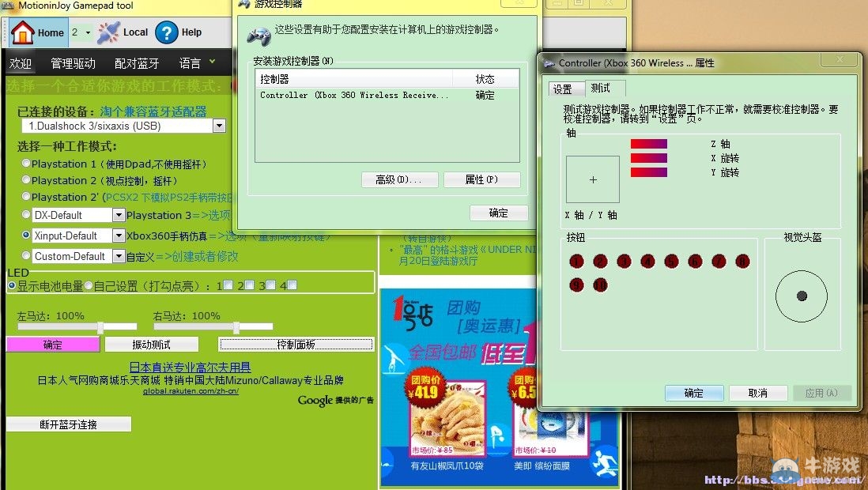Switch to the 测试 tab in properties

604,88
